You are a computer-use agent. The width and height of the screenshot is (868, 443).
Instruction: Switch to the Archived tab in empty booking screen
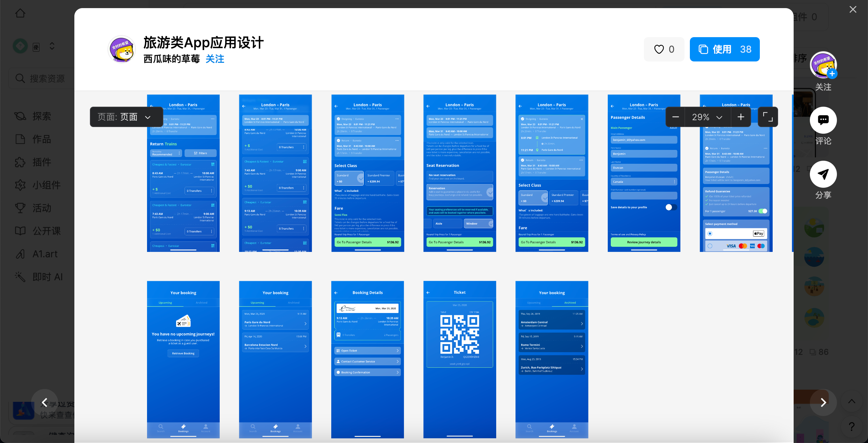tap(201, 303)
